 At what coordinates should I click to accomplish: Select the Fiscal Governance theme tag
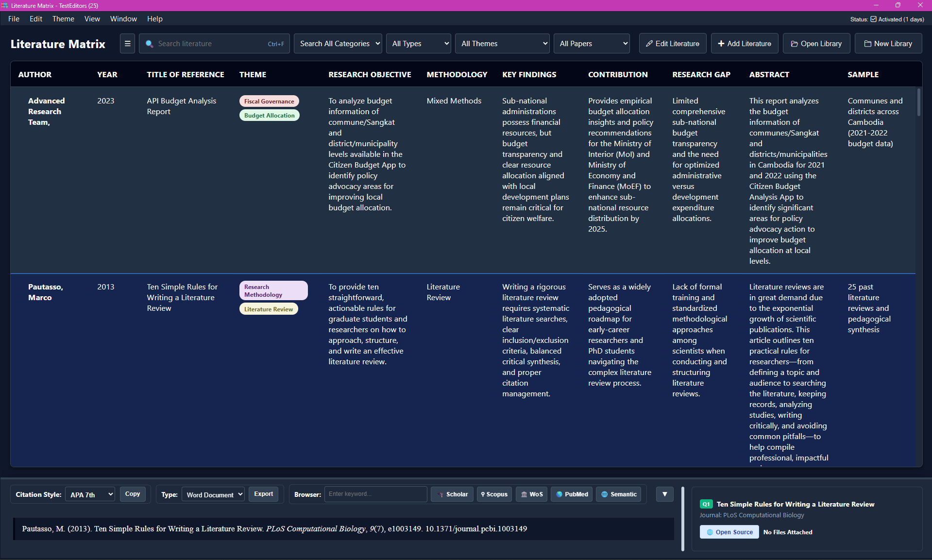tap(269, 101)
